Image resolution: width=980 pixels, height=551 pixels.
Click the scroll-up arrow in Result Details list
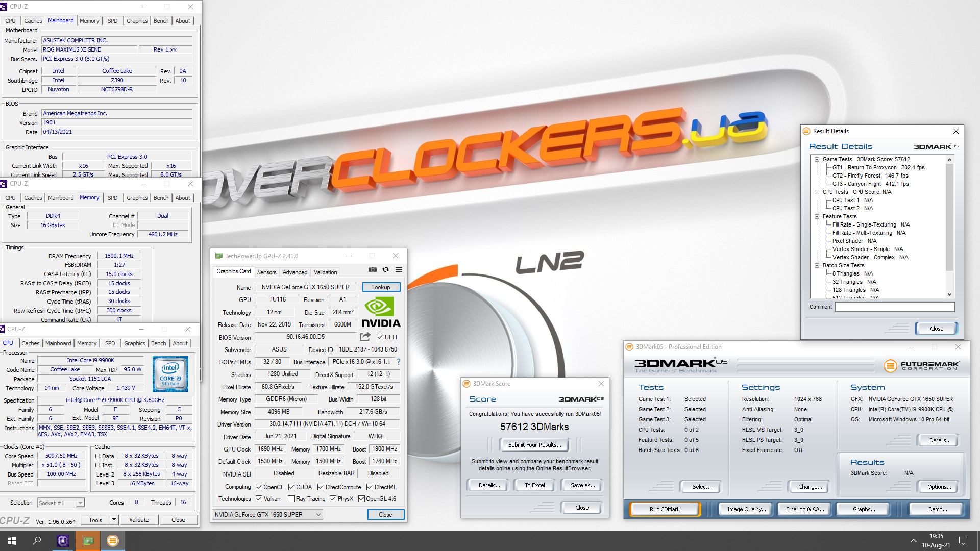(949, 160)
